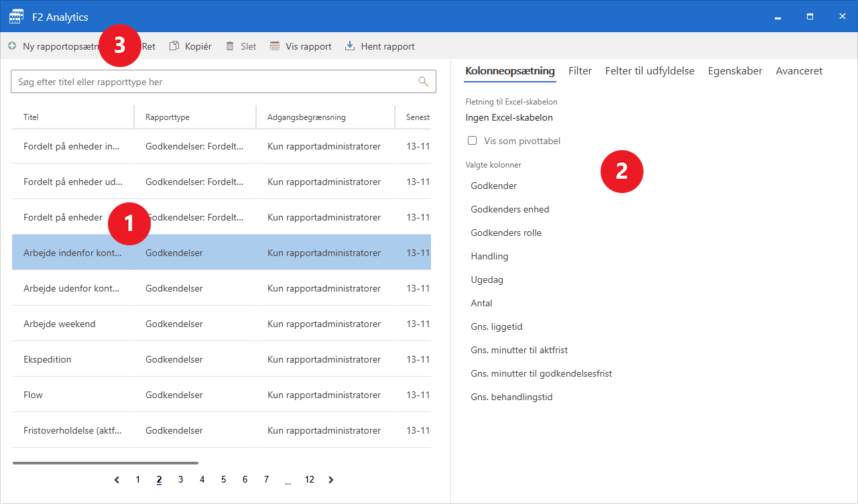Select the Arbejde weekend report row
The height and width of the screenshot is (504, 858).
click(221, 324)
